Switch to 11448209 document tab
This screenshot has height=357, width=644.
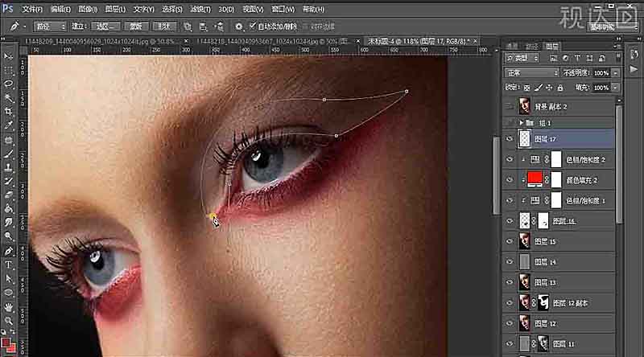pyautogui.click(x=101, y=41)
